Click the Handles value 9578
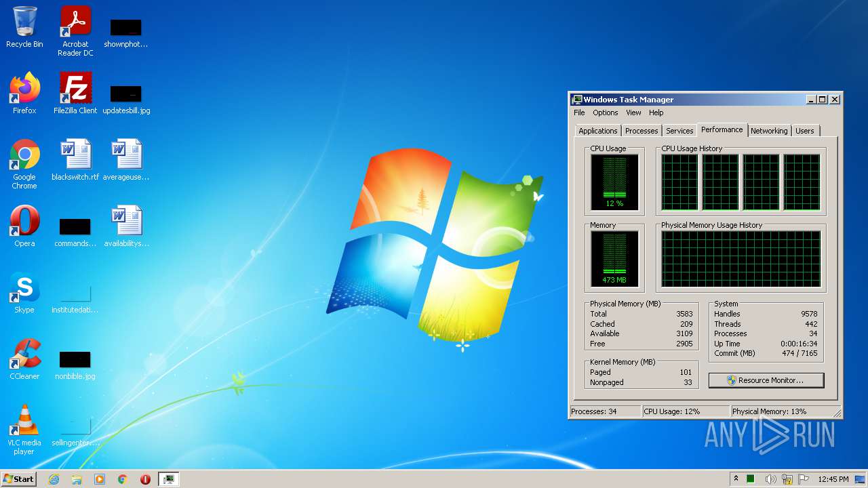Viewport: 868px width, 488px height. point(808,314)
